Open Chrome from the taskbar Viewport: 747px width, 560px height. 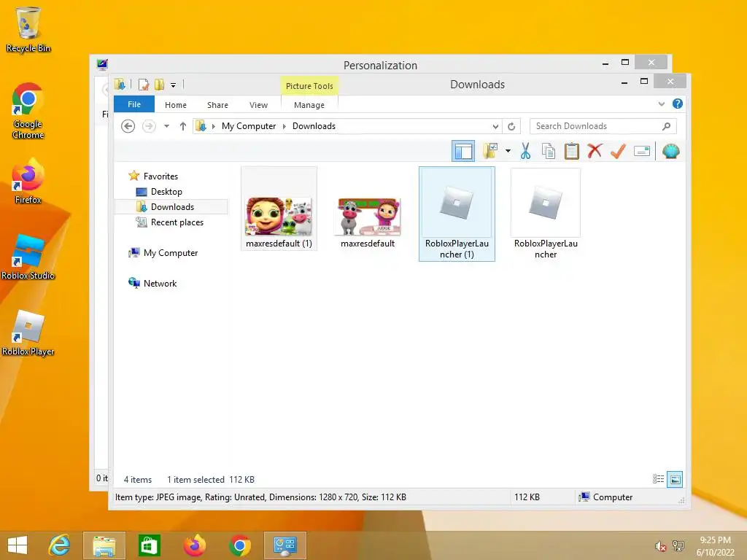[x=239, y=545]
